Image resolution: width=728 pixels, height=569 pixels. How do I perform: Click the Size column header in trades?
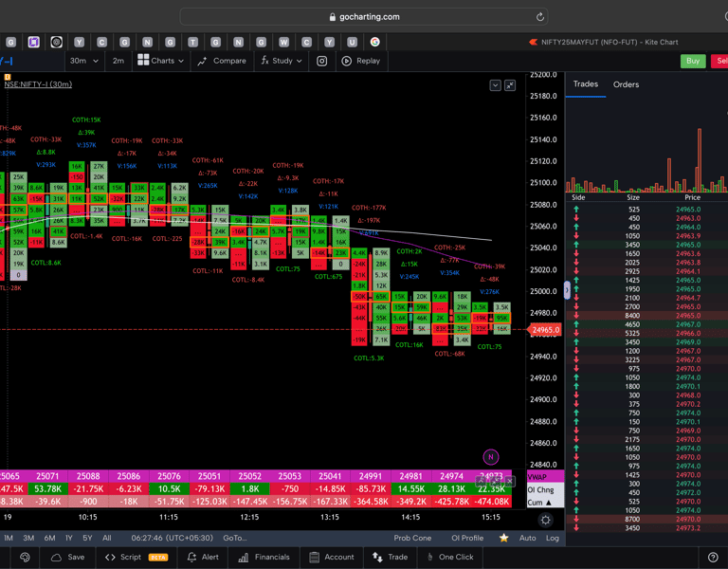pos(633,197)
